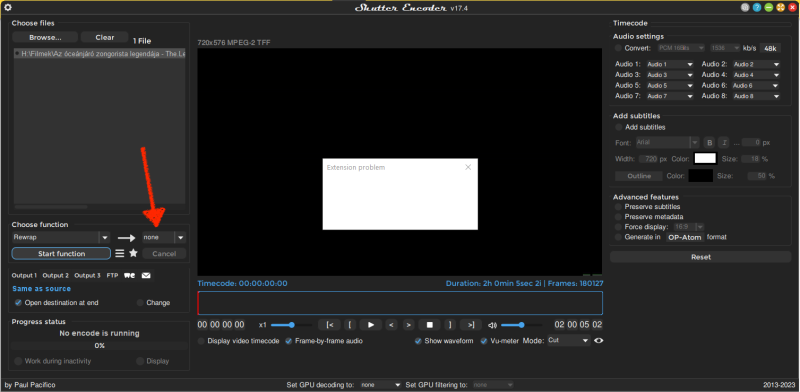Uncheck Show waveform
This screenshot has height=392, width=800.
418,341
